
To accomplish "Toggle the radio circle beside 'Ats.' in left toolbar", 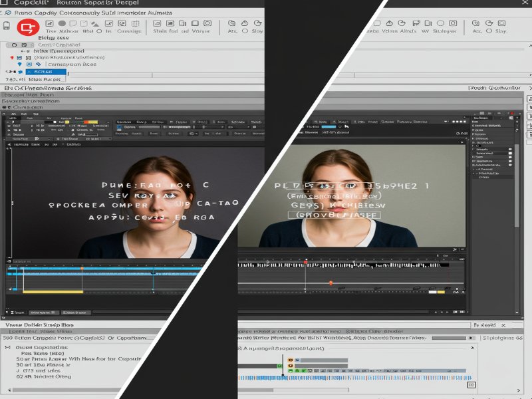I will [245, 31].
